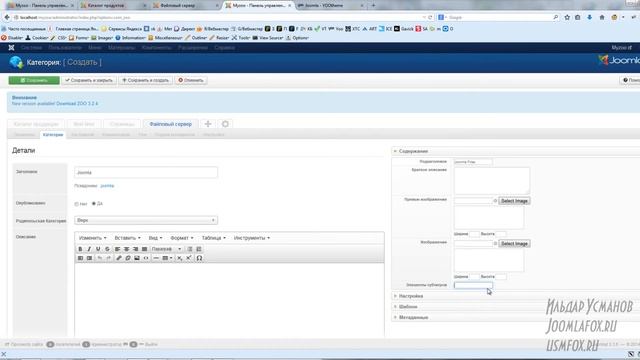
Task: Open the Download ZOO update link
Action: click(x=77, y=104)
